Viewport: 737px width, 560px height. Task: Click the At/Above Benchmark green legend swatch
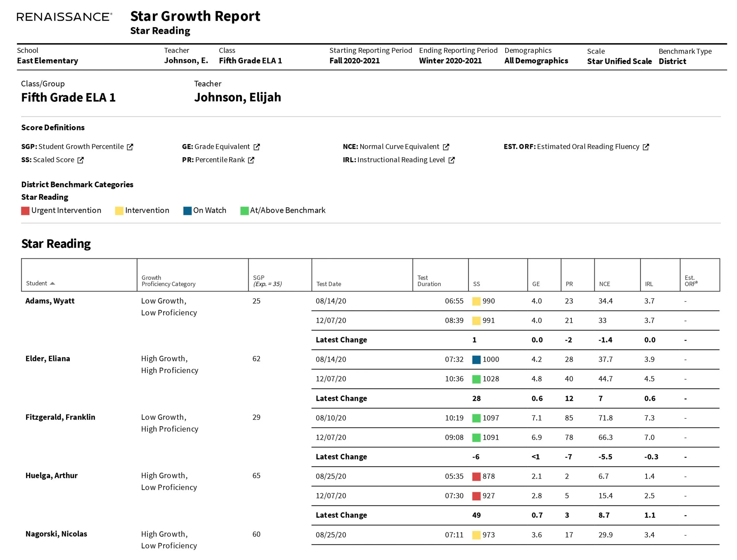244,211
